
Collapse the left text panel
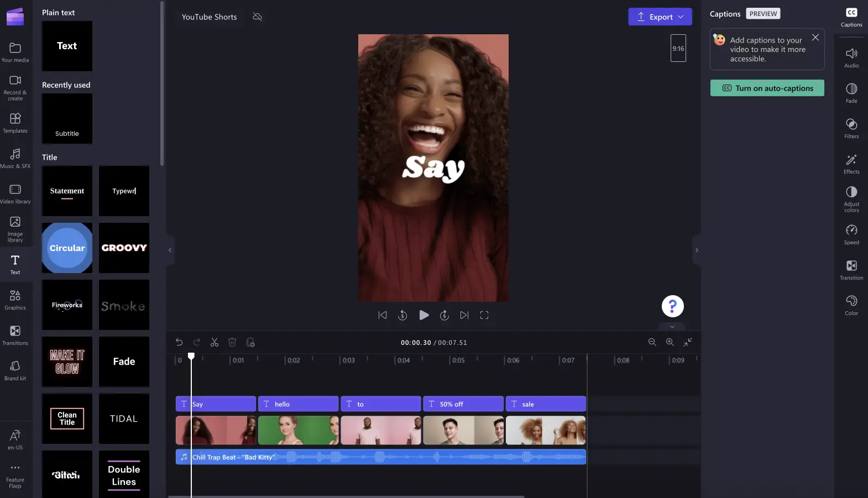tap(170, 250)
